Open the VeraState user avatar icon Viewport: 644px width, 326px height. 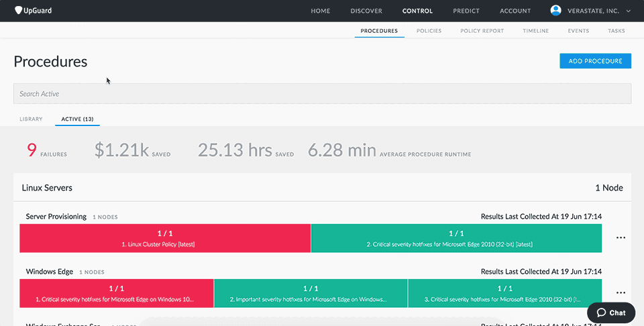pyautogui.click(x=555, y=11)
